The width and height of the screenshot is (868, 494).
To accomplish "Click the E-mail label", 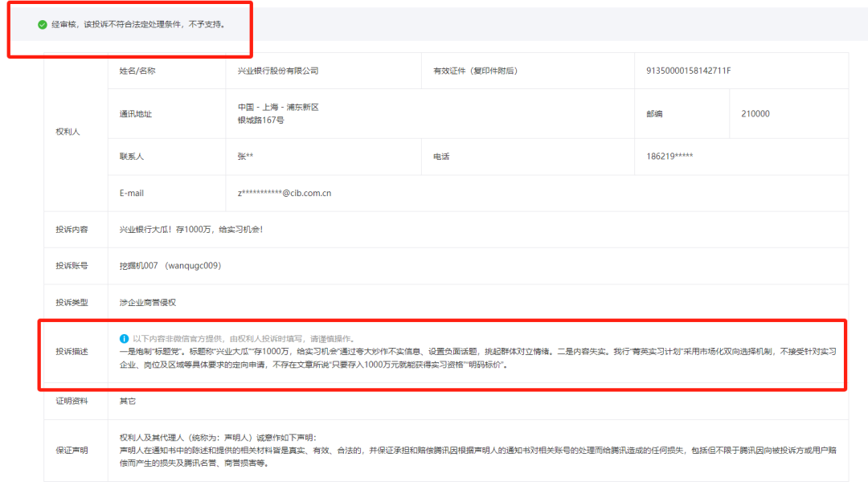I will pyautogui.click(x=132, y=193).
